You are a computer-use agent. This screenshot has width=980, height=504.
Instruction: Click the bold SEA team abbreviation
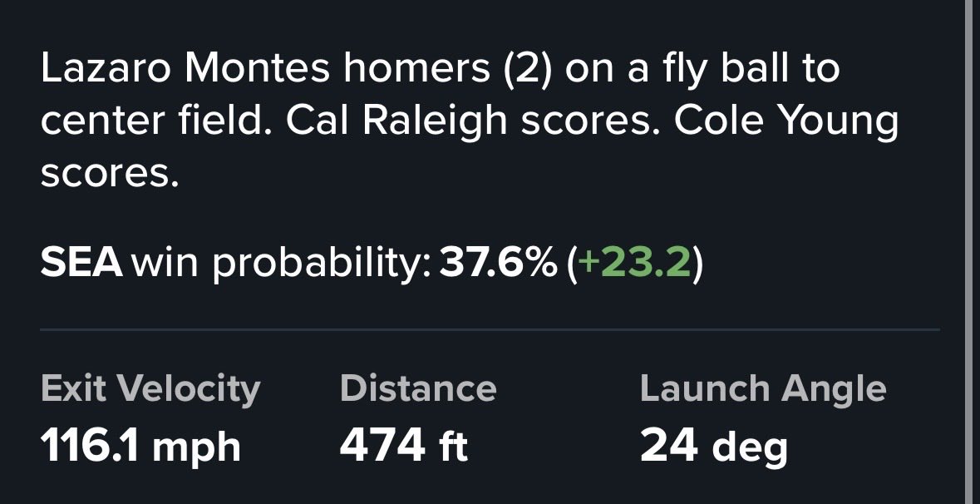pos(81,263)
